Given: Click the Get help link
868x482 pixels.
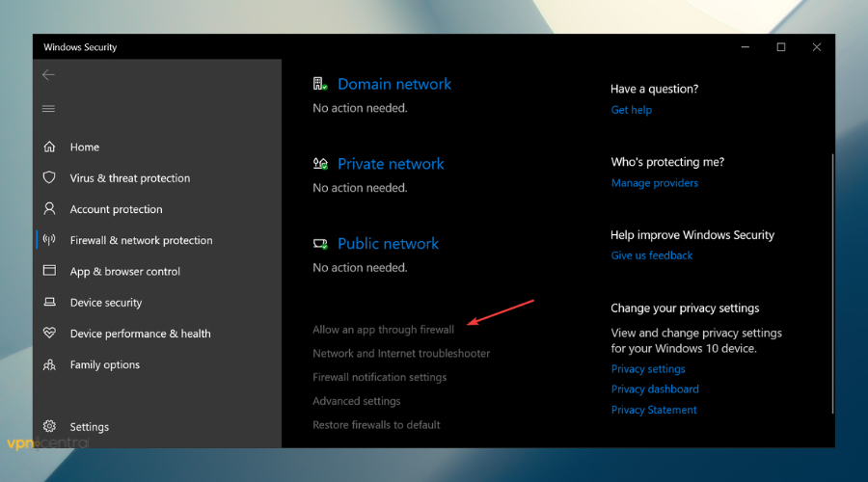Looking at the screenshot, I should (632, 110).
